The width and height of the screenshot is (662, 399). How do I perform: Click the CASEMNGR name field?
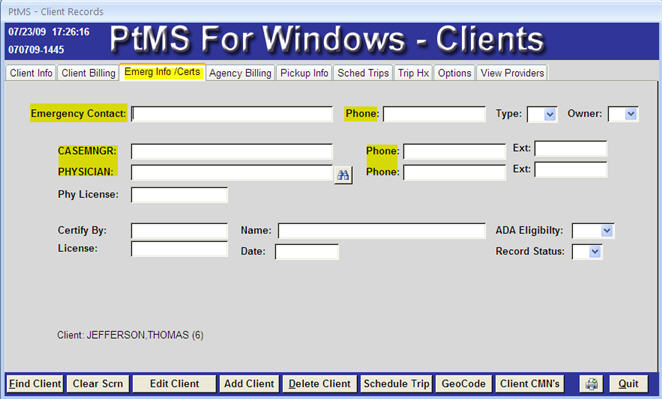click(x=232, y=152)
